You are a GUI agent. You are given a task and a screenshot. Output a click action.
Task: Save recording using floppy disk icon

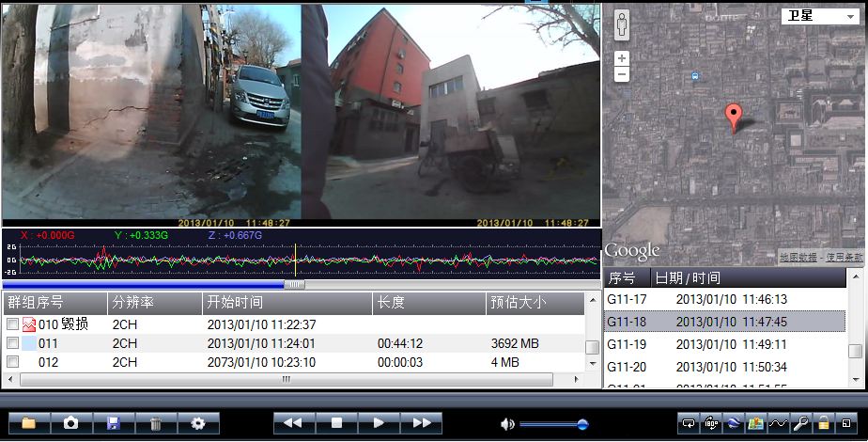point(113,423)
